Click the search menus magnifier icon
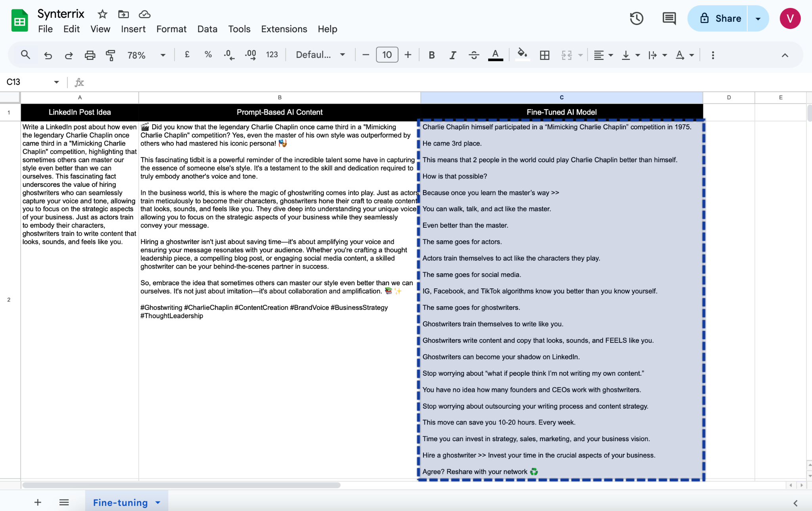The width and height of the screenshot is (812, 511). (25, 55)
